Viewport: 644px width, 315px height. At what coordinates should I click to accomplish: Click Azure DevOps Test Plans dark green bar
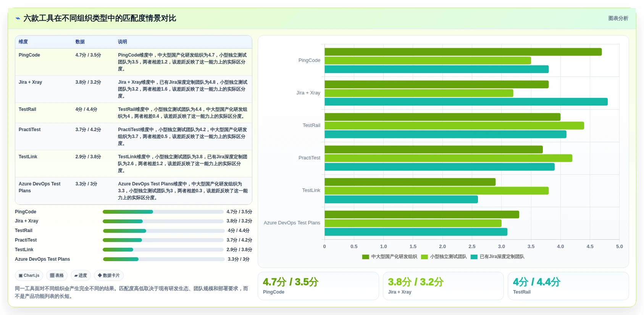(422, 214)
